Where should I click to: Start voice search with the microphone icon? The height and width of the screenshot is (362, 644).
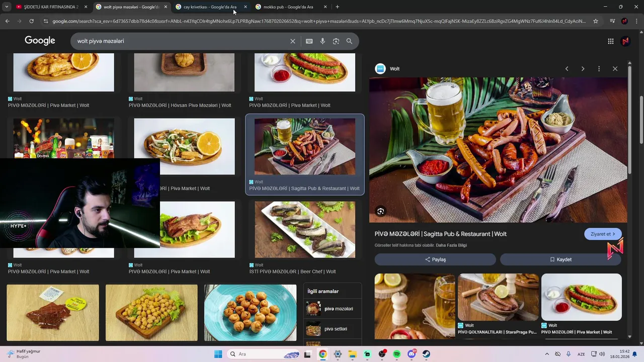tap(323, 41)
